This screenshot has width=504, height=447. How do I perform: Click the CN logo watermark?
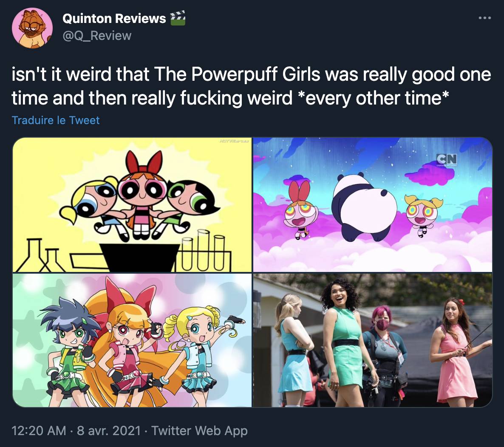tap(447, 159)
